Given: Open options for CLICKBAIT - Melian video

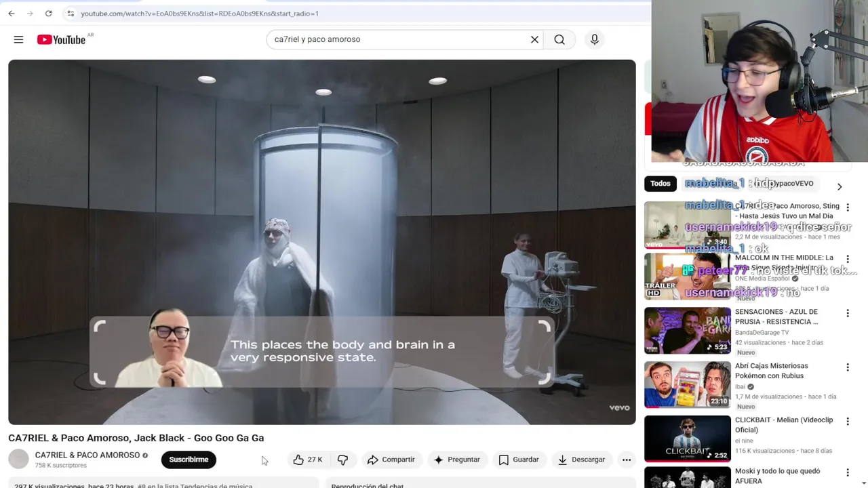Looking at the screenshot, I should coord(847,422).
